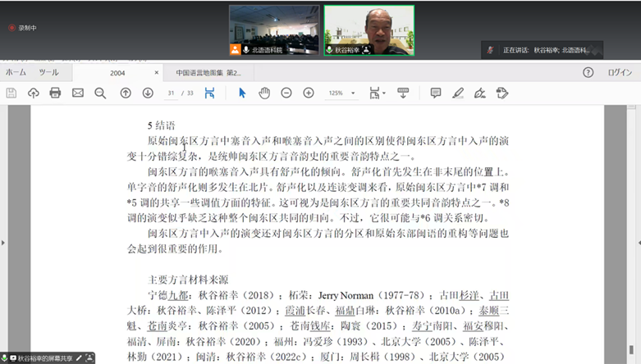Click the ログイン sign-in button
The width and height of the screenshot is (641, 364).
[x=620, y=72]
